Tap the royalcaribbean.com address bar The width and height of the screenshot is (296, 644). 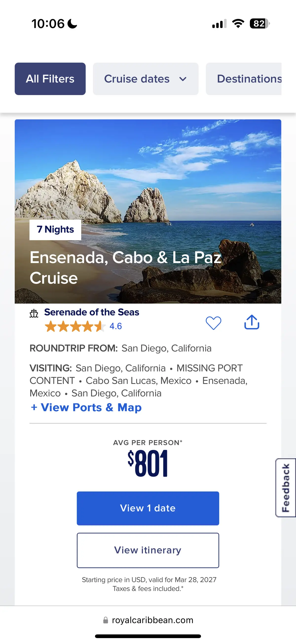tap(152, 620)
